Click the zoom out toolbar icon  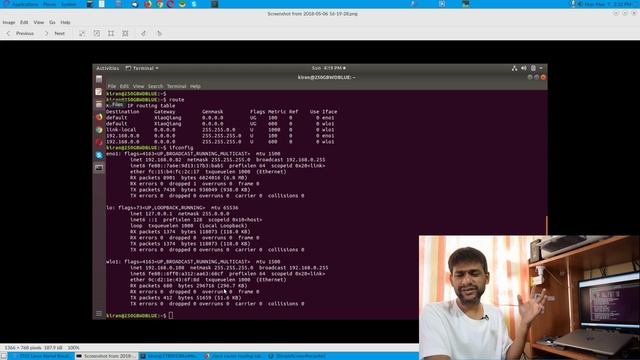97,33
